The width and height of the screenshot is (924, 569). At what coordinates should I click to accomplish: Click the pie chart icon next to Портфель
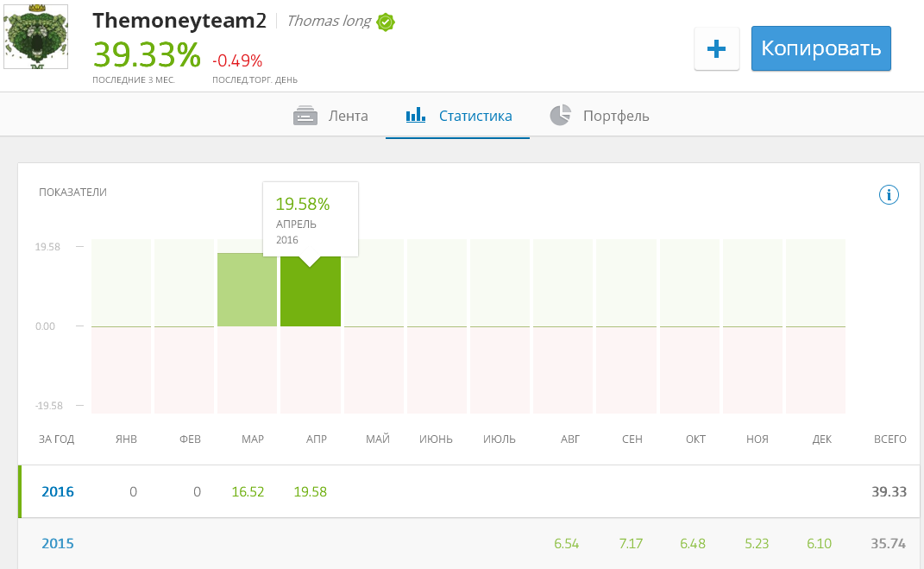coord(561,115)
